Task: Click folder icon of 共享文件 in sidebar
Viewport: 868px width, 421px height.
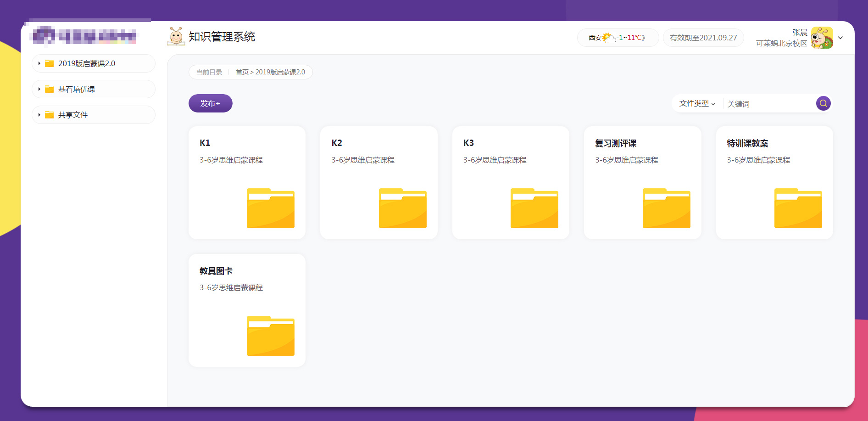Action: [49, 115]
